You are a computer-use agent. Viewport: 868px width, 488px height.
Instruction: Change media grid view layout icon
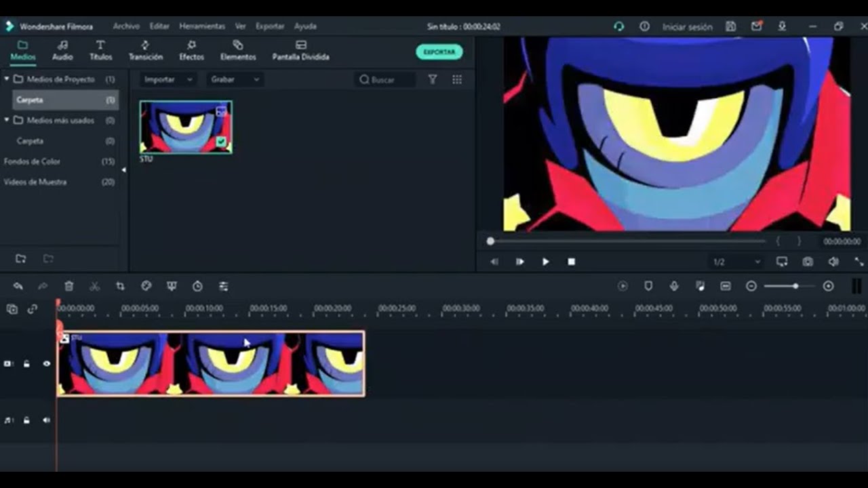click(x=457, y=79)
